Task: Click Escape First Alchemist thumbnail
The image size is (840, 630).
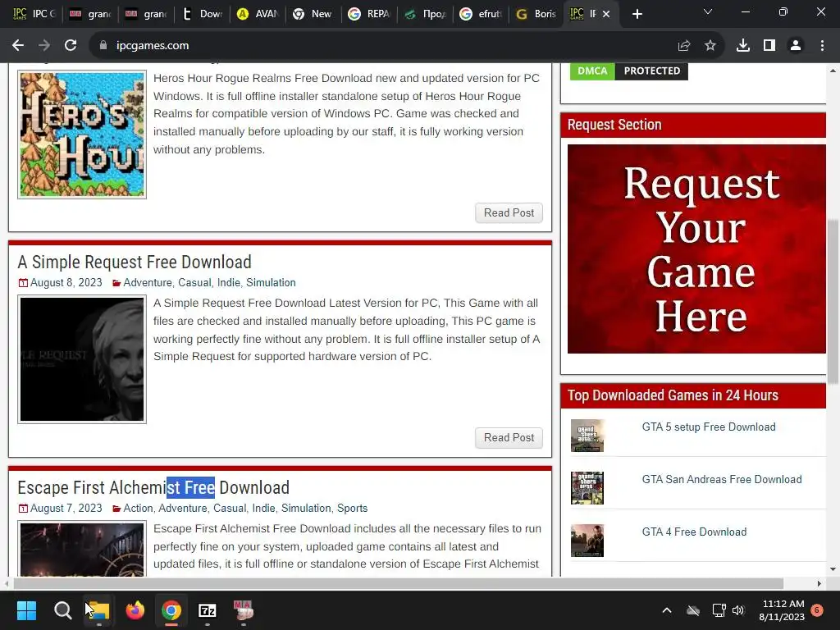Action: coord(82,549)
